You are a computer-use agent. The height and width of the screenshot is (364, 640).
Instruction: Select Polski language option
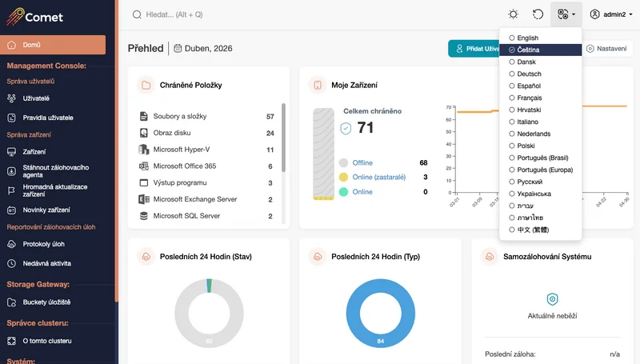tap(526, 146)
